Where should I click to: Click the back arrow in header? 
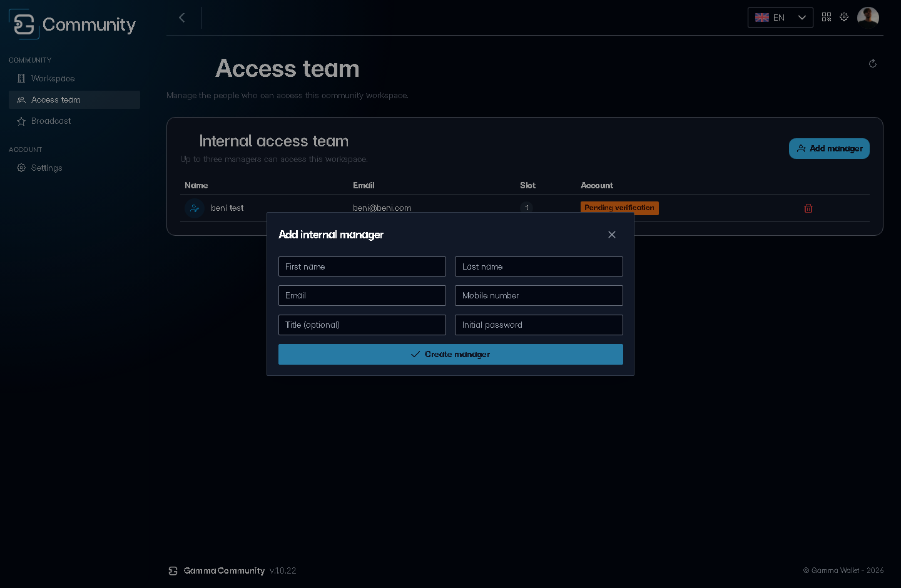pos(182,18)
